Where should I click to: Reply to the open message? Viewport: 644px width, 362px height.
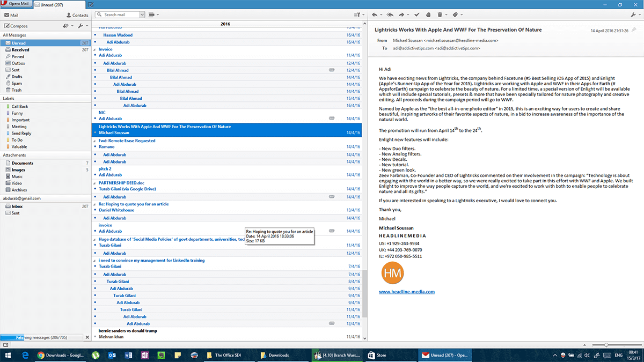pyautogui.click(x=376, y=15)
